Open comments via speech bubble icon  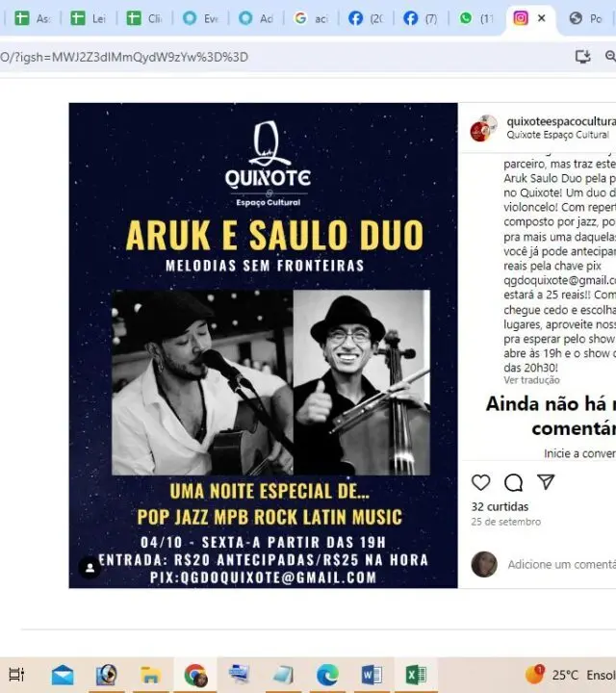(513, 482)
